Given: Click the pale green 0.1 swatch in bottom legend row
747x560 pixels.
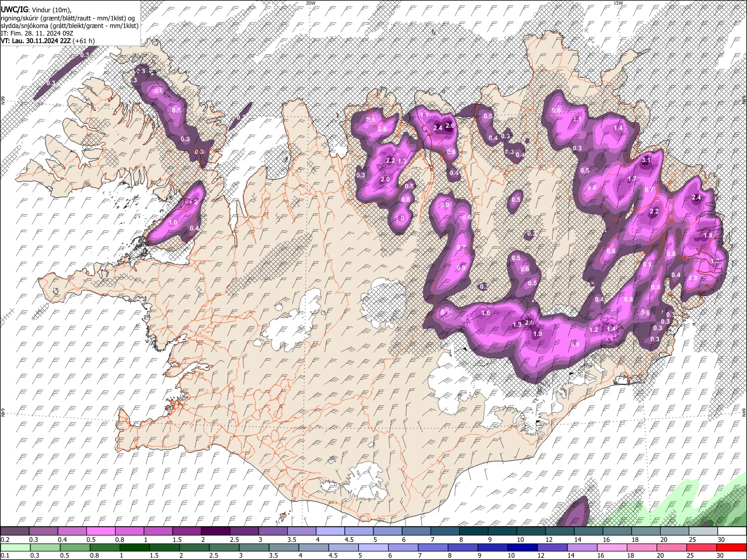Looking at the screenshot, I should pos(15,547).
